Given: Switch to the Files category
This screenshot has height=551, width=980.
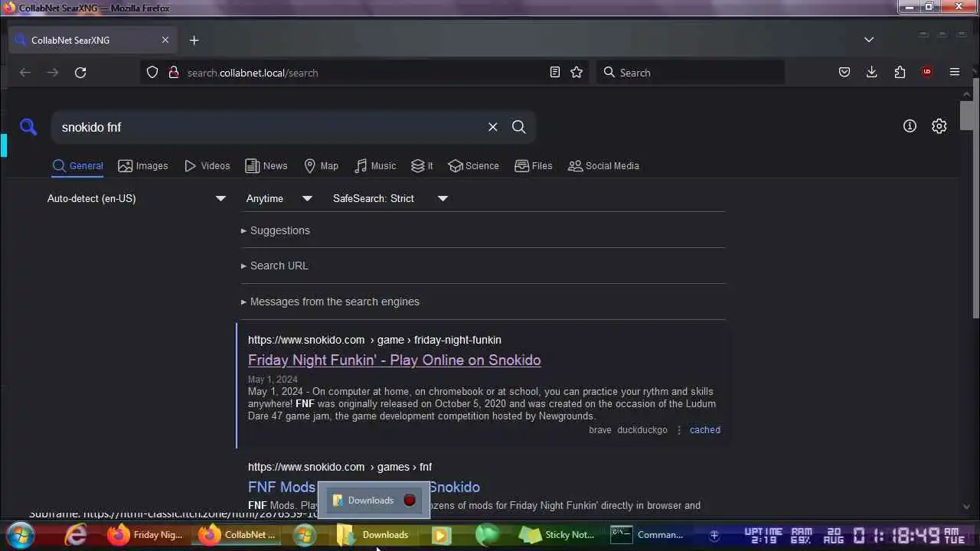Looking at the screenshot, I should (534, 166).
